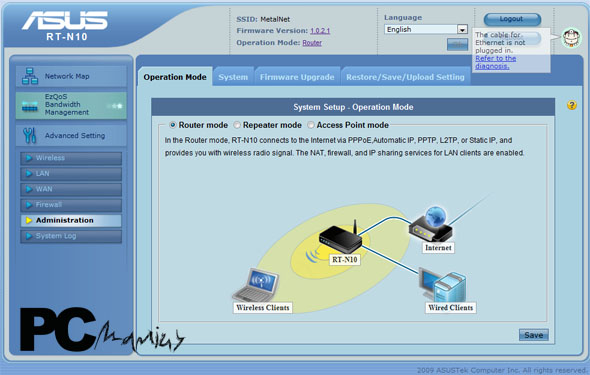The image size is (590, 375).
Task: Click the monkey mascot status icon
Action: (572, 38)
